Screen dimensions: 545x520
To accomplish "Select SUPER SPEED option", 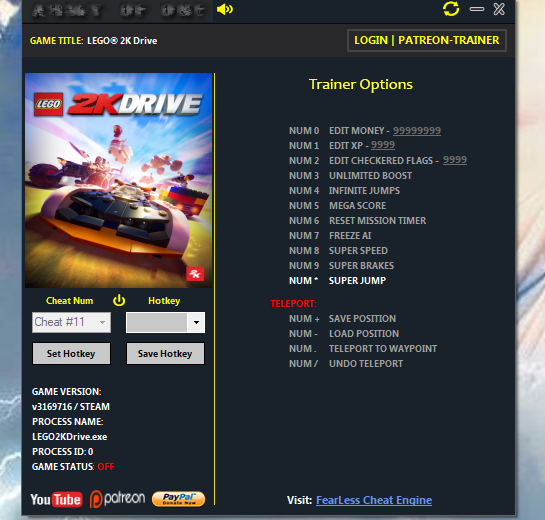I will click(358, 250).
